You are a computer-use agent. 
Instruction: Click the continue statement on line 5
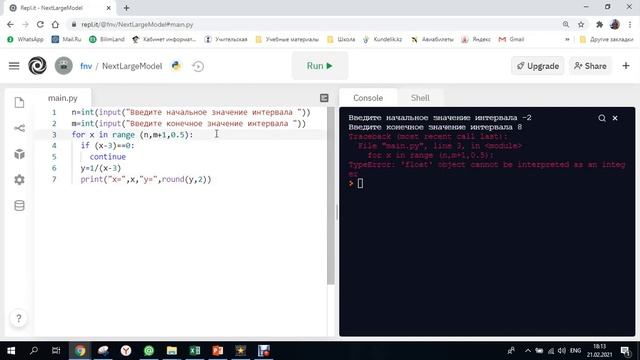[x=108, y=157]
